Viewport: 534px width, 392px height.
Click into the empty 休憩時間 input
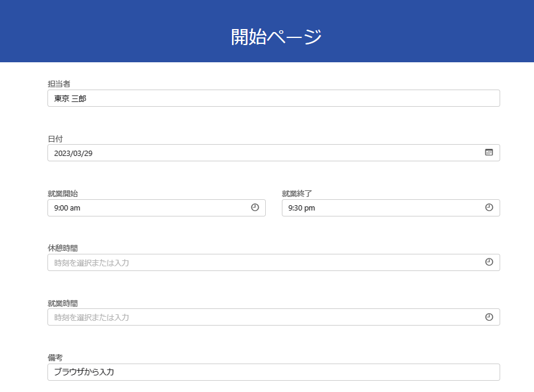(x=261, y=263)
